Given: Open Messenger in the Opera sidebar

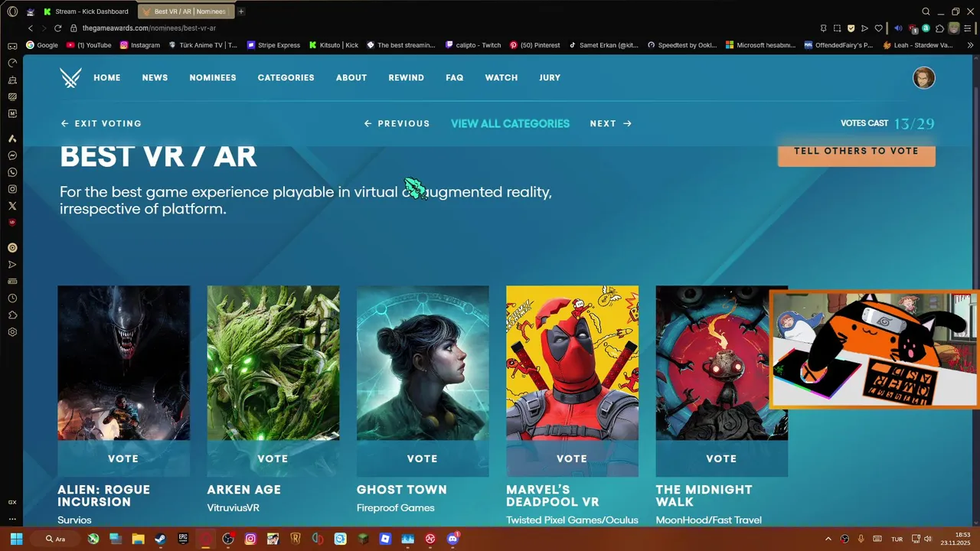Looking at the screenshot, I should point(12,155).
